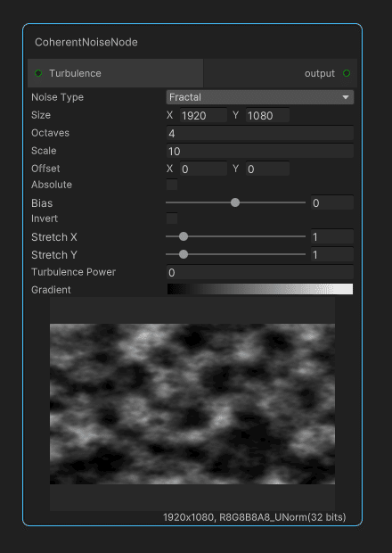Click the Size Y field showing 1080
The image size is (392, 553).
click(267, 115)
